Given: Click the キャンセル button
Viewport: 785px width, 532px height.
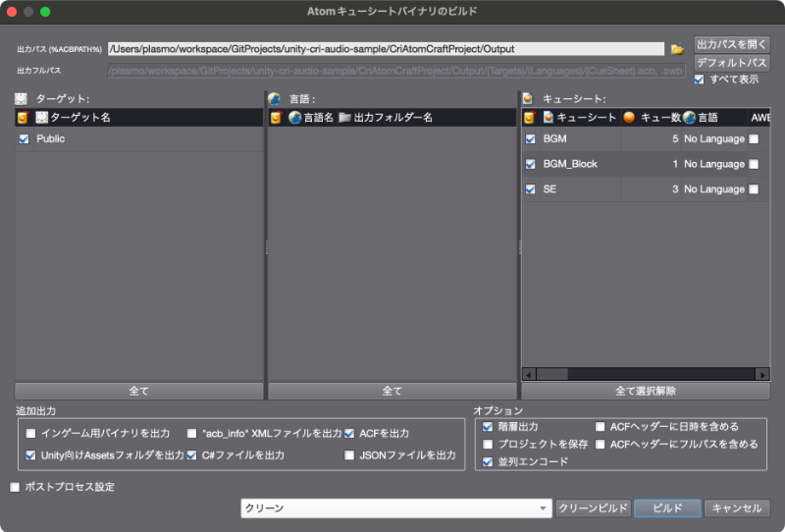Looking at the screenshot, I should pyautogui.click(x=737, y=508).
